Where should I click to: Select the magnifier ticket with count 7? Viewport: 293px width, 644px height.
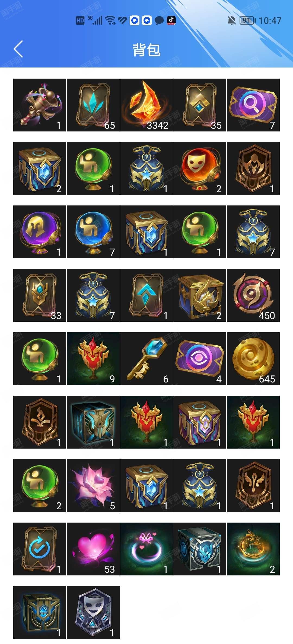[253, 105]
